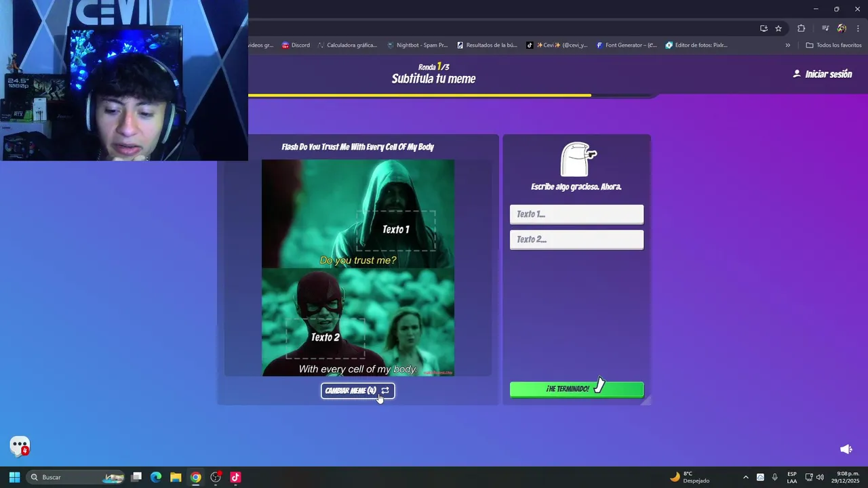
Task: Open the Chrome extensions puzzle icon
Action: (801, 28)
